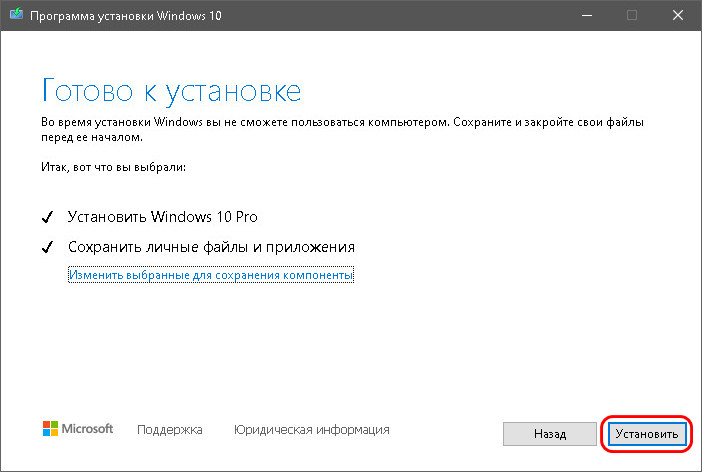Open the Поддержка link
This screenshot has height=472, width=702.
(x=170, y=429)
